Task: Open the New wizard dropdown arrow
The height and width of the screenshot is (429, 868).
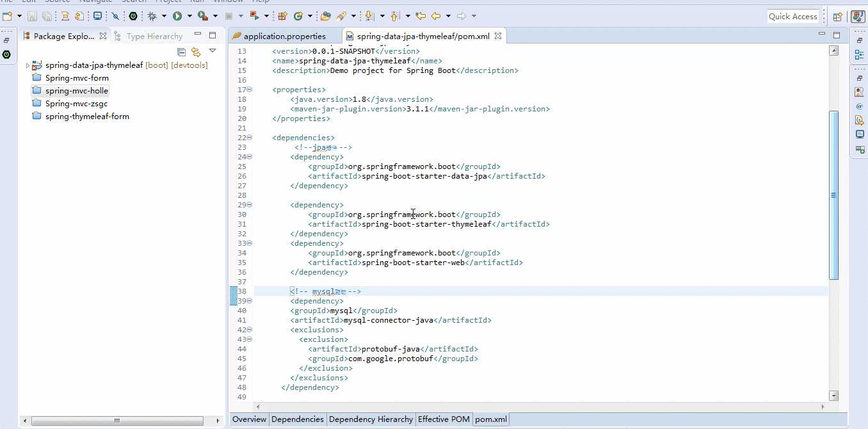Action: point(20,16)
